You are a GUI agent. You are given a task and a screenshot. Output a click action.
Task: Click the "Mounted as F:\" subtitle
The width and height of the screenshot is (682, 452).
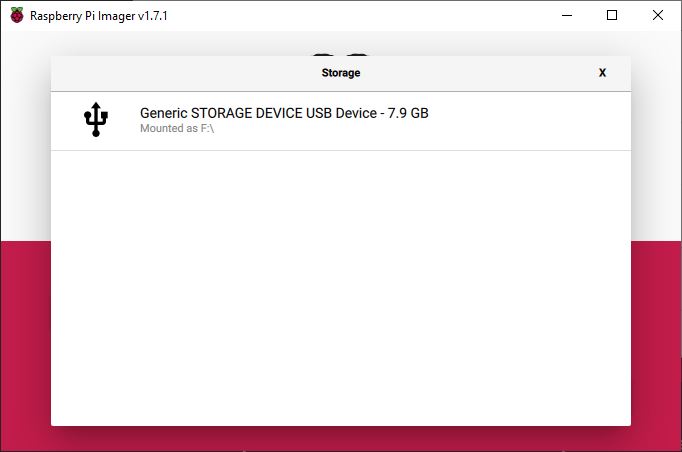[177, 128]
